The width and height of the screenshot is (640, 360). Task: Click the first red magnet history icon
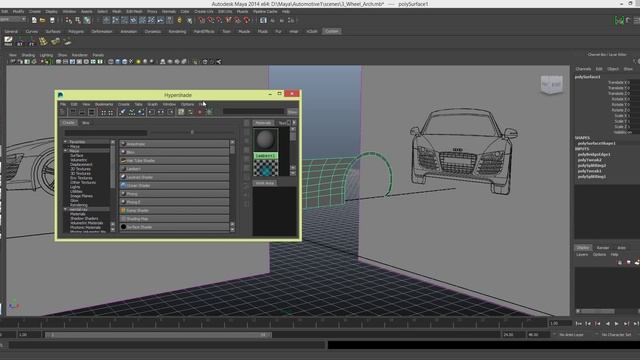pos(202,20)
